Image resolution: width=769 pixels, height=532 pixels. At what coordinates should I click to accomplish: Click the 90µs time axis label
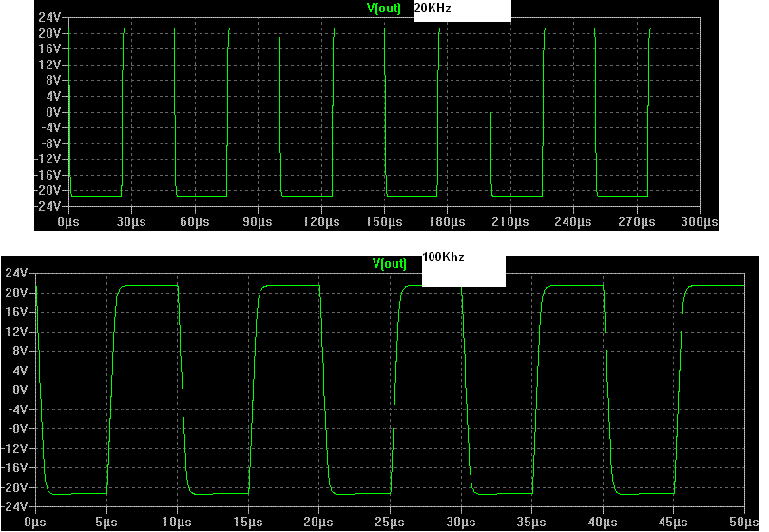point(258,222)
